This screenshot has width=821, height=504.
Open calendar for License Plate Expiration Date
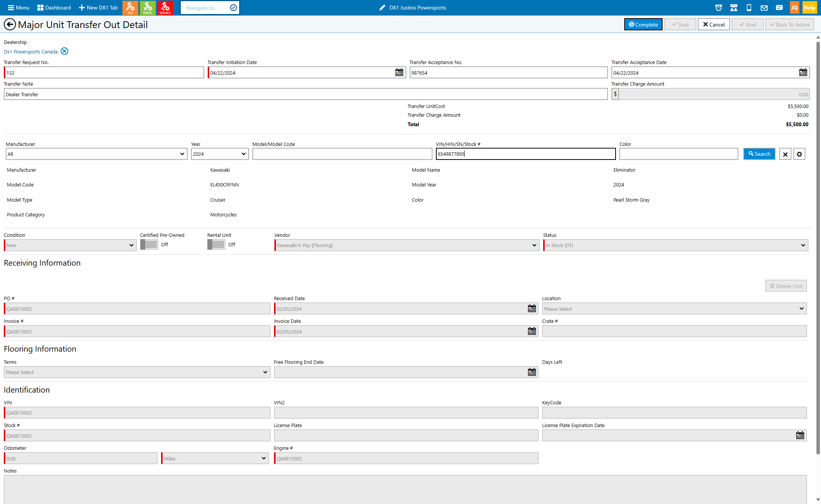[800, 435]
